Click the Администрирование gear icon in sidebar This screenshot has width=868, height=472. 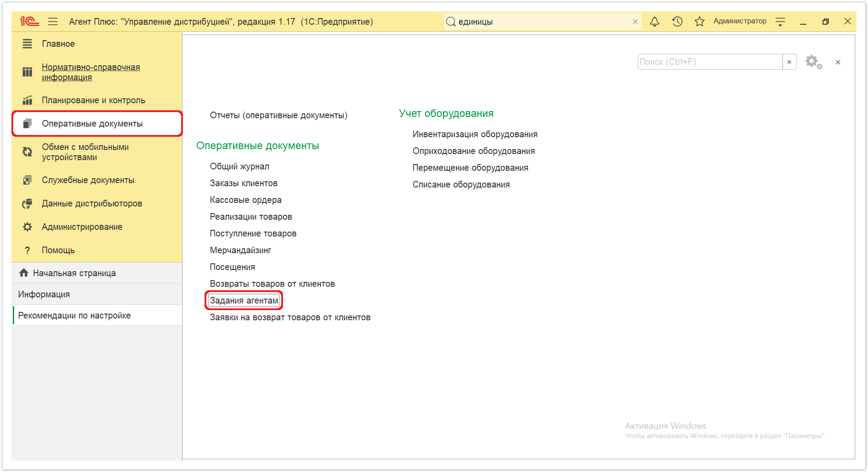point(27,227)
